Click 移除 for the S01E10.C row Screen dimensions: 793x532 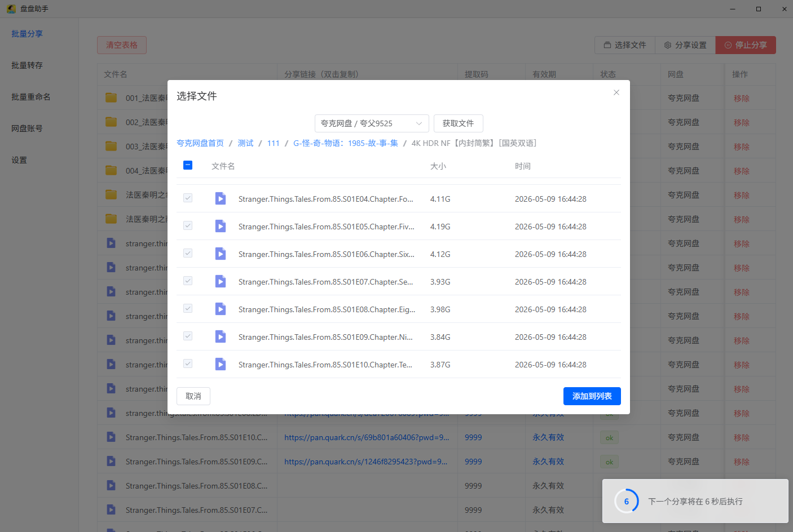coord(742,438)
